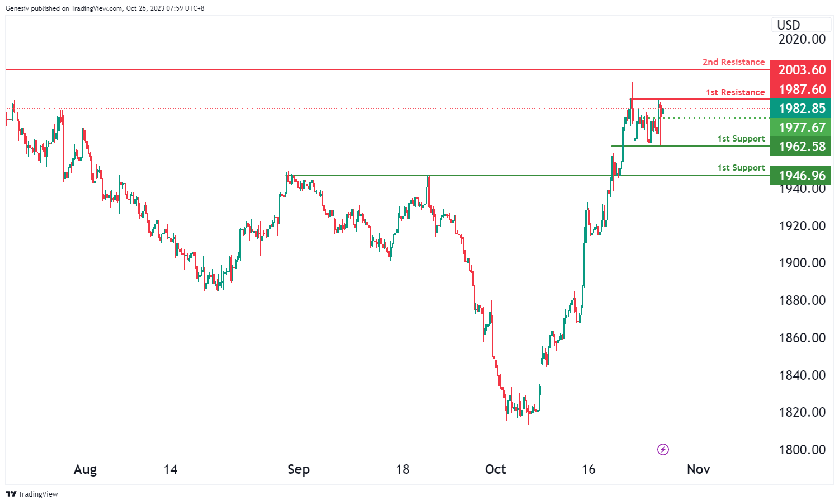Screen dimensions: 839x504
Task: Click the 1st Support label for 1946.96
Action: [741, 168]
